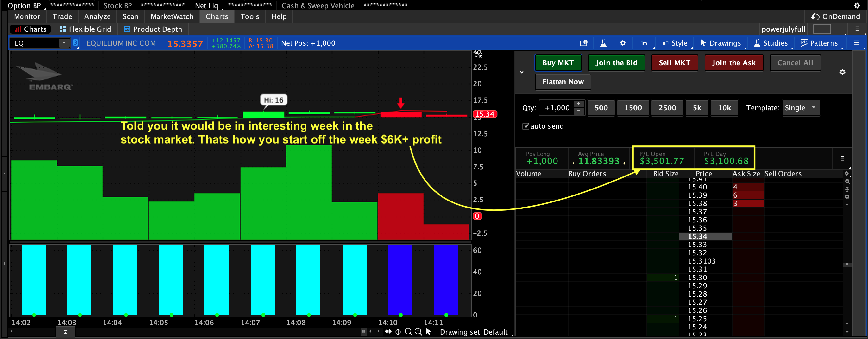This screenshot has height=339, width=868.
Task: Open chart settings gear in blue toolbar
Action: point(622,43)
